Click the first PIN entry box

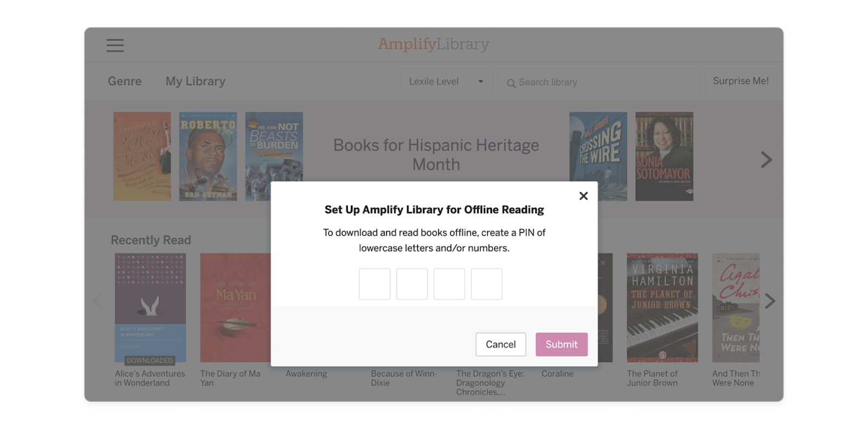click(374, 283)
